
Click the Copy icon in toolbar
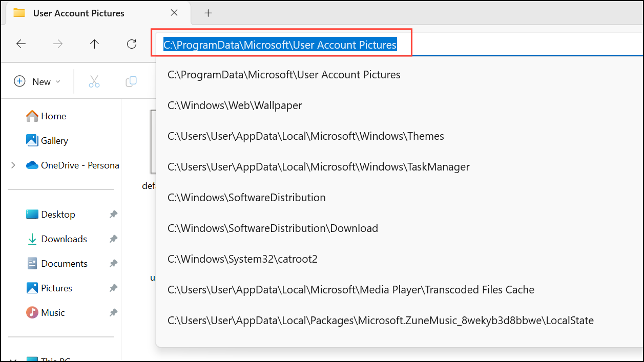[131, 81]
